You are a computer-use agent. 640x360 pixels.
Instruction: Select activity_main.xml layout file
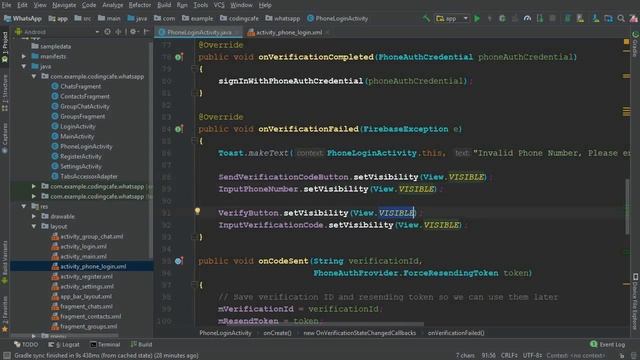click(83, 257)
